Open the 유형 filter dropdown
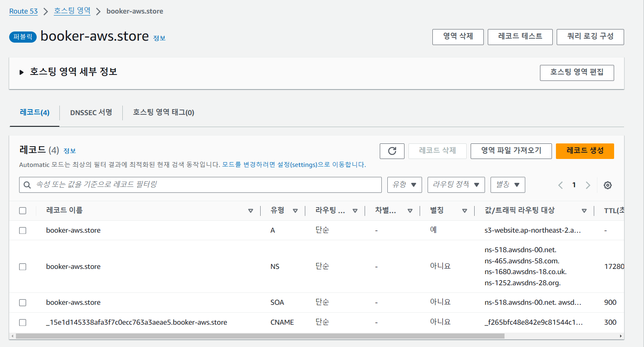Screen dimensions: 644x347 [404, 185]
